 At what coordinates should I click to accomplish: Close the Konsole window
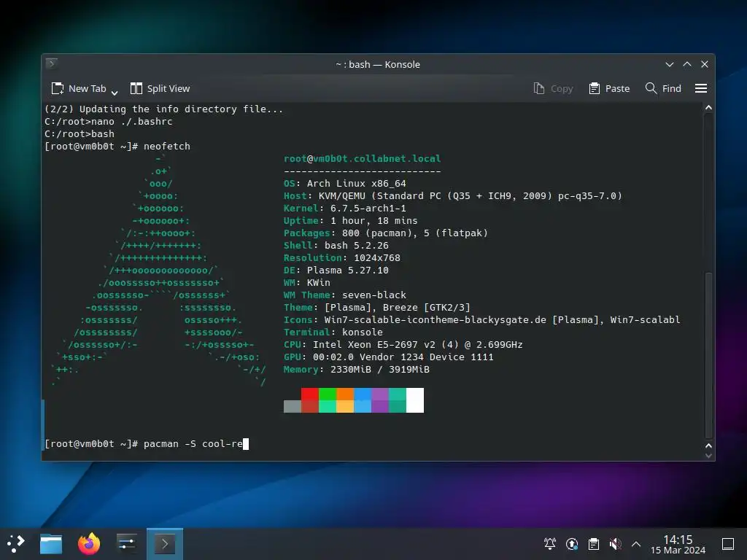pyautogui.click(x=705, y=64)
